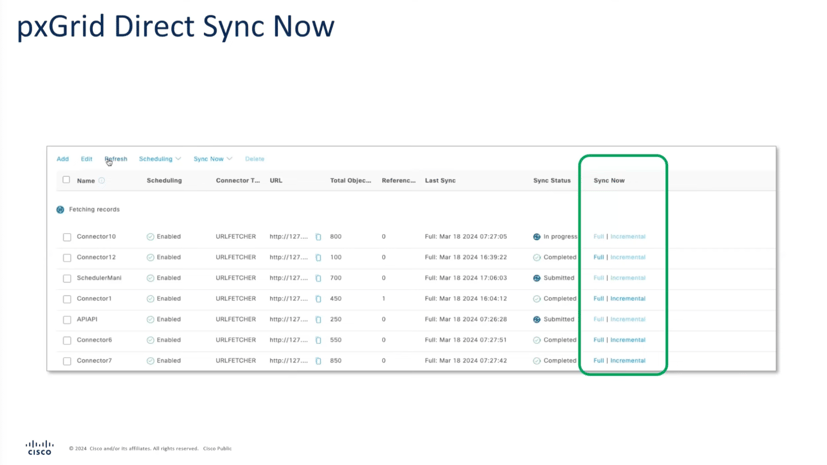Click Completed status icon for Connector12
827x465 pixels.
coord(536,257)
